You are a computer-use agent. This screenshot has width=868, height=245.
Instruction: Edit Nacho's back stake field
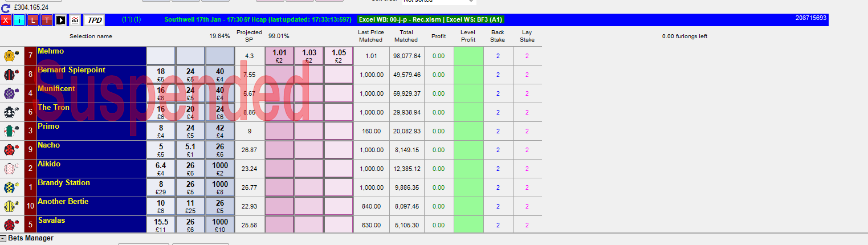point(498,150)
